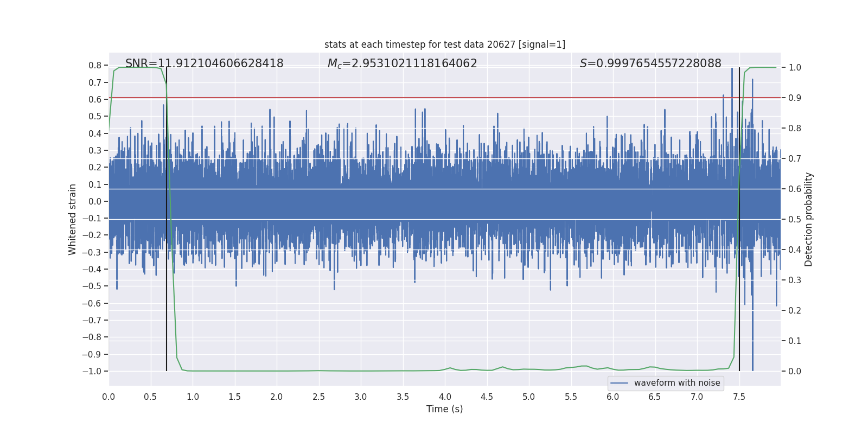Screen dimensions: 868x434
Task: Select the 7.5 tick label on time axis
Action: (739, 397)
